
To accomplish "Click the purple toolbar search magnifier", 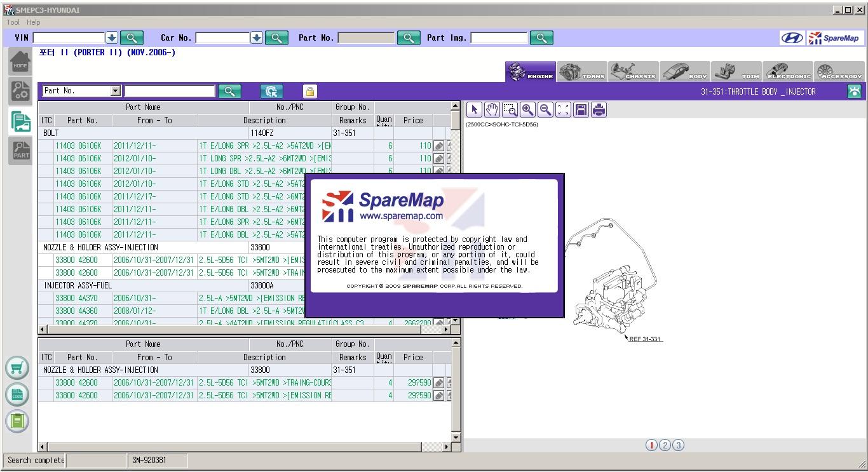I will tap(229, 91).
